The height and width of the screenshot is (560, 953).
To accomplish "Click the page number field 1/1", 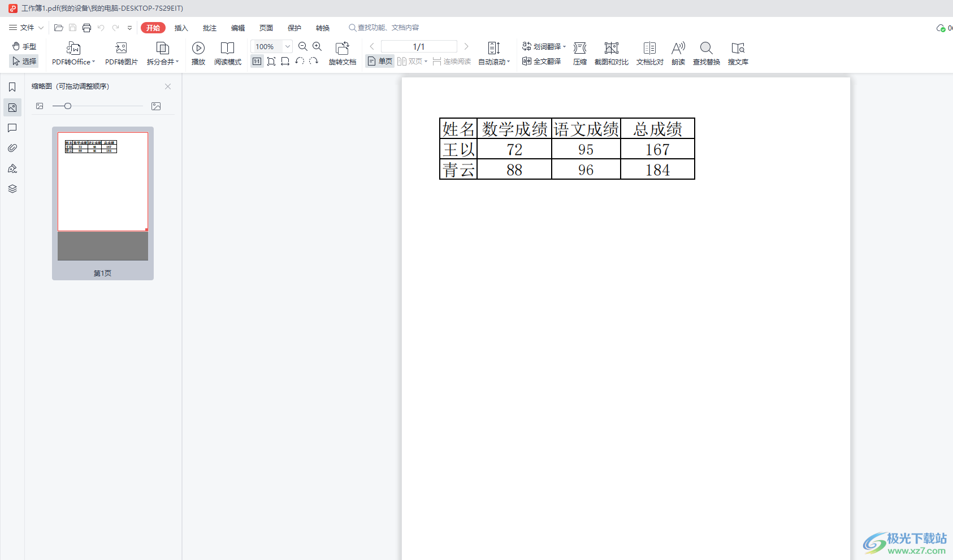I will pyautogui.click(x=419, y=46).
